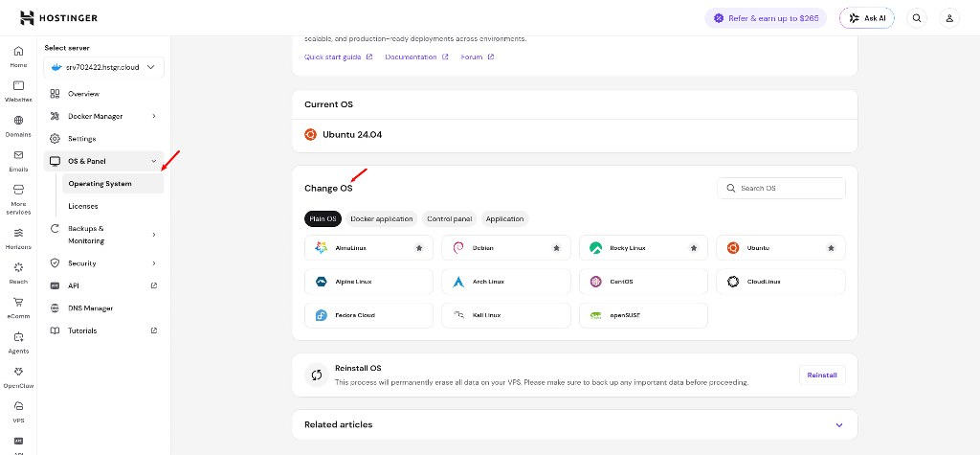Open Domains in the left rail
The width and height of the screenshot is (980, 455).
point(18,125)
